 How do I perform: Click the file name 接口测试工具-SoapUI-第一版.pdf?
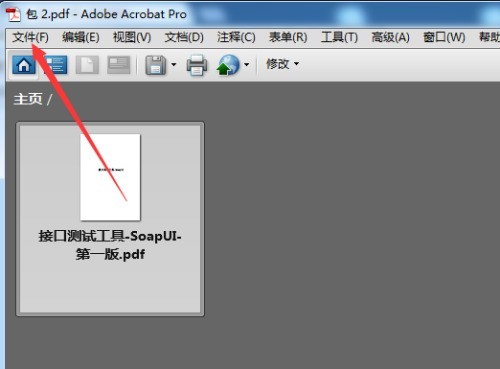tap(110, 245)
